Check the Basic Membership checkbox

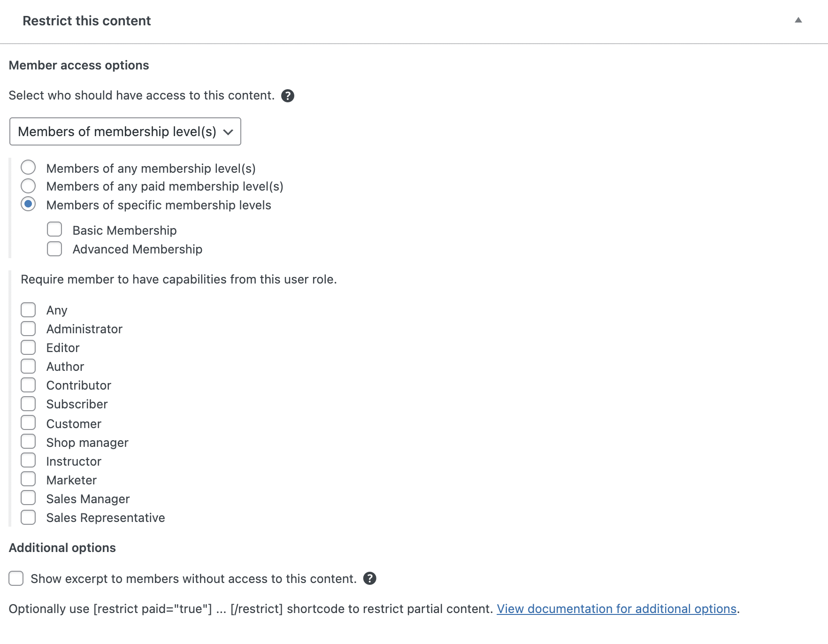point(54,229)
